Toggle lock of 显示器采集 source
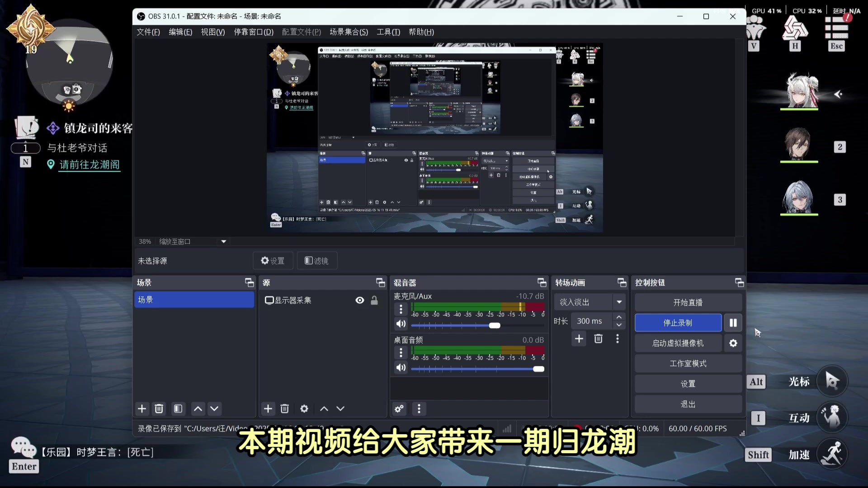The width and height of the screenshot is (868, 488). [x=374, y=300]
